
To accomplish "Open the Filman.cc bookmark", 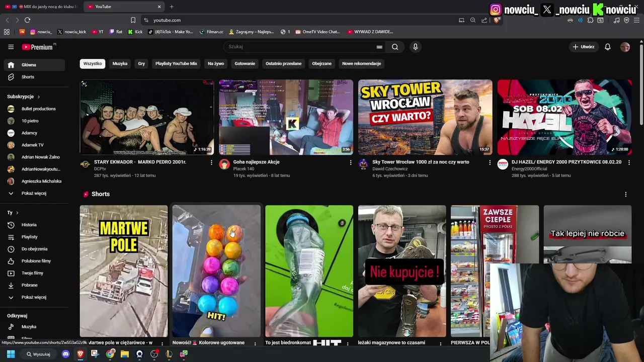I will pyautogui.click(x=211, y=32).
